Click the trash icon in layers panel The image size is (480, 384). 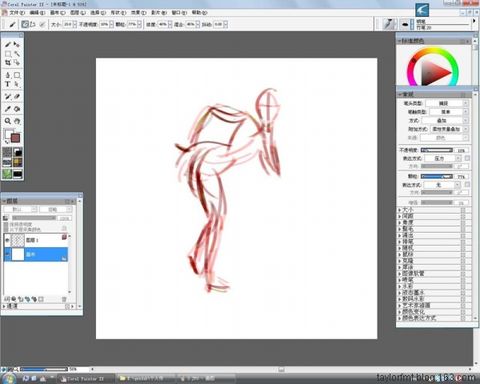click(x=64, y=299)
